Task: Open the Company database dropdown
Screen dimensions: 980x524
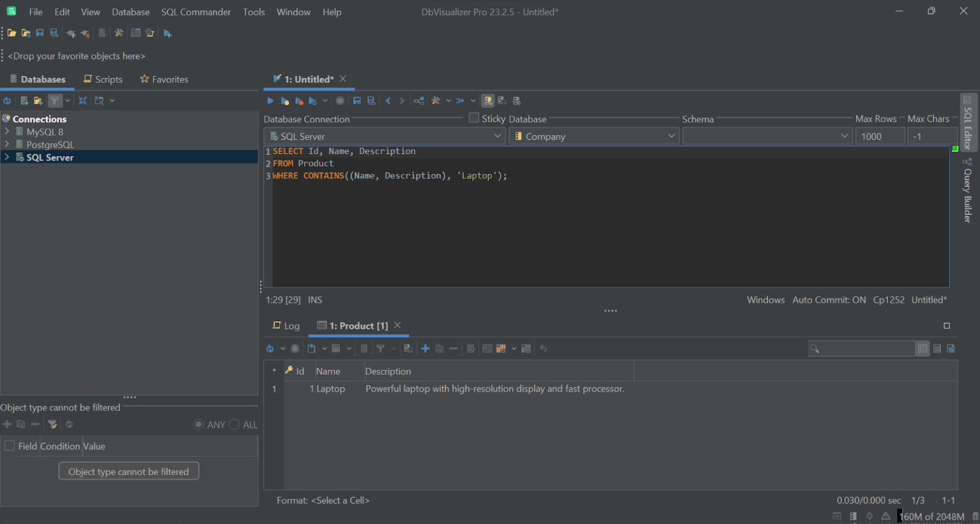Action: click(671, 136)
